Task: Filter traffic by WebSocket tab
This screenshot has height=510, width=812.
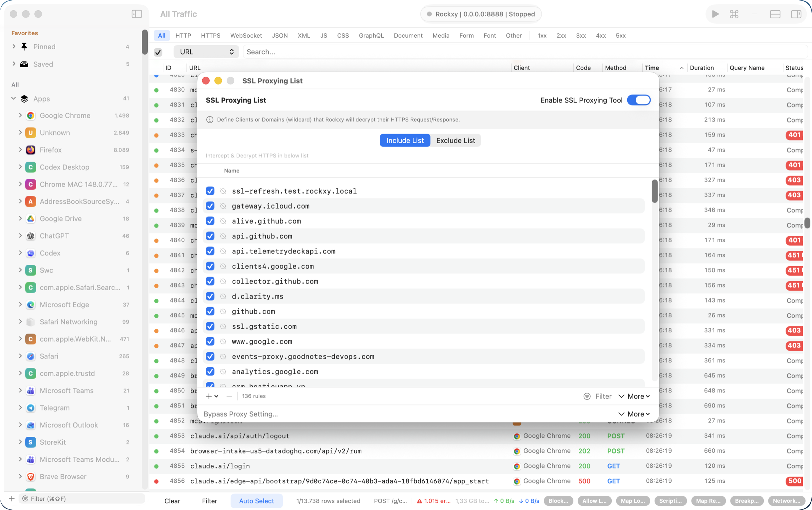Action: 246,35
